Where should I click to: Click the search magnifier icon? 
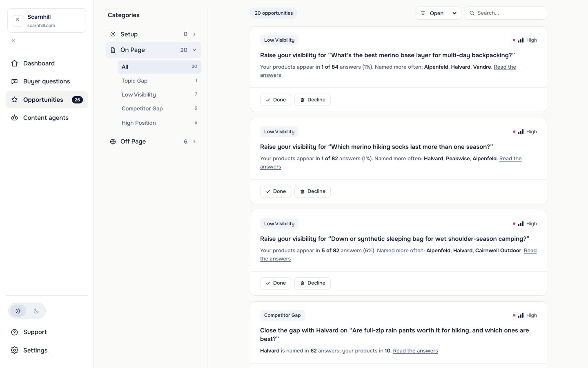point(472,13)
